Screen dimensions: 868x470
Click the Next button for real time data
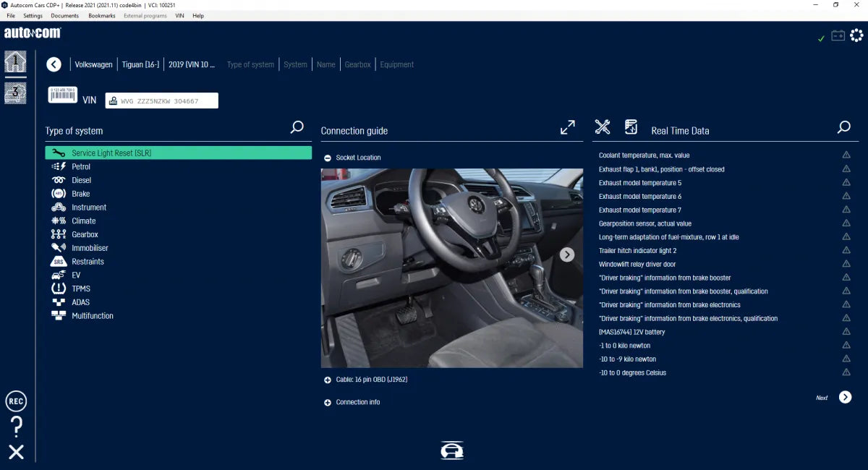click(844, 397)
